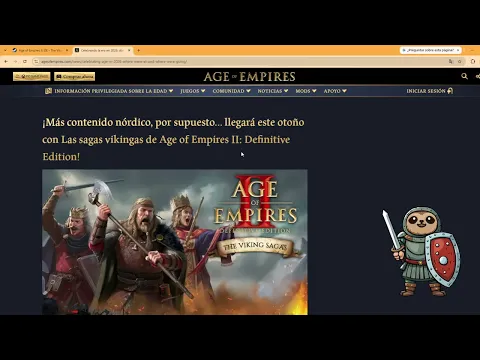
Task: View site information icon in address bar
Action: tap(36, 61)
